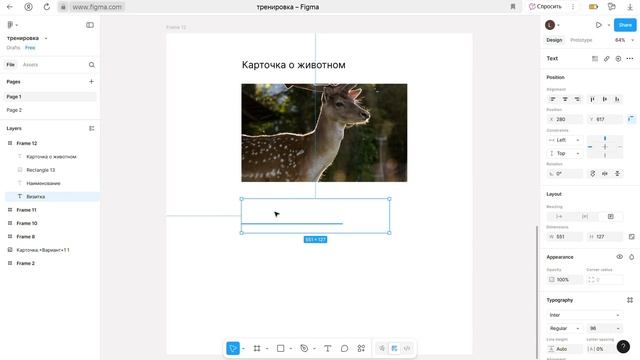The height and width of the screenshot is (360, 640).
Task: Toggle layer visibility eye in Appearance
Action: [x=619, y=257]
